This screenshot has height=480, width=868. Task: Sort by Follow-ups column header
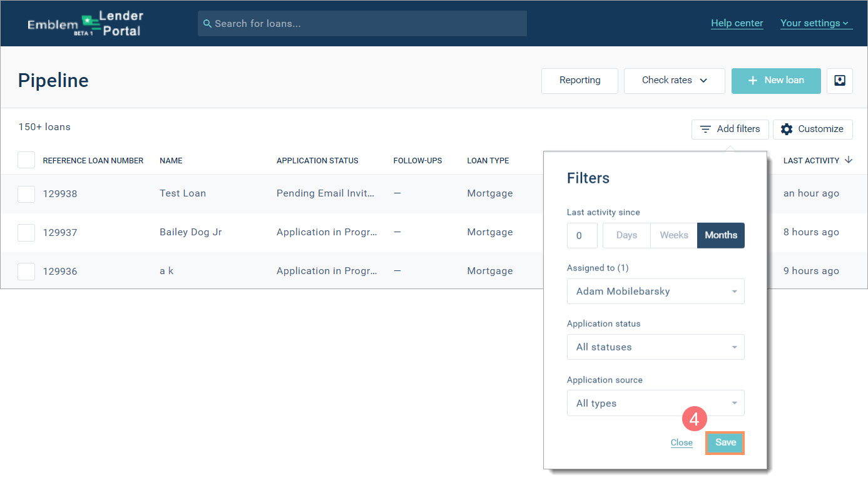417,161
